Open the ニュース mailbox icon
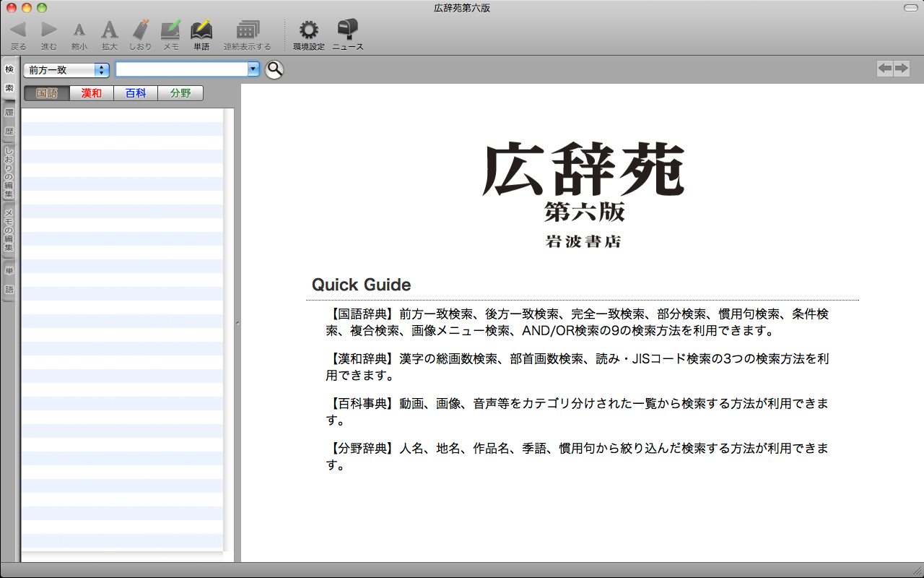Image resolution: width=924 pixels, height=578 pixels. point(348,30)
